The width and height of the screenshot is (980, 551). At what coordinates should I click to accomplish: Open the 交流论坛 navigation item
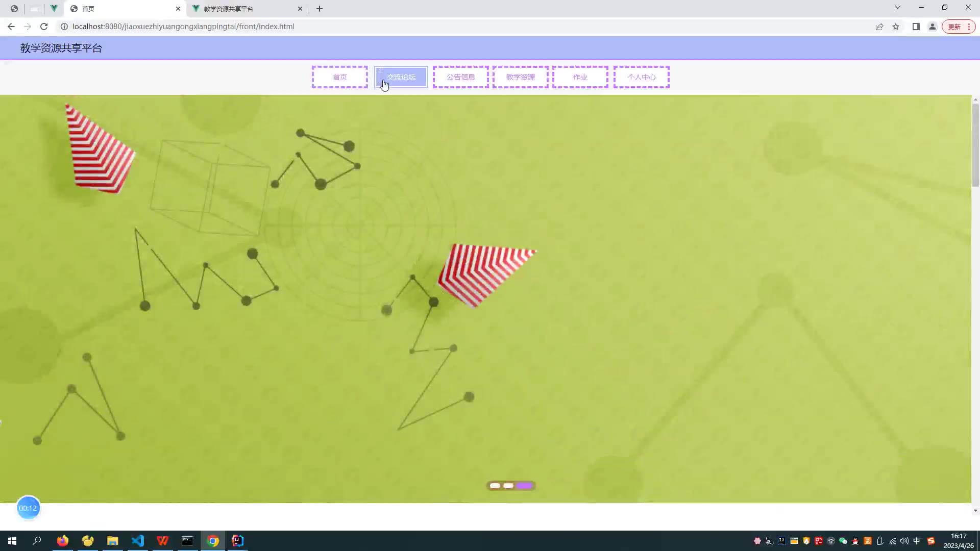(401, 77)
